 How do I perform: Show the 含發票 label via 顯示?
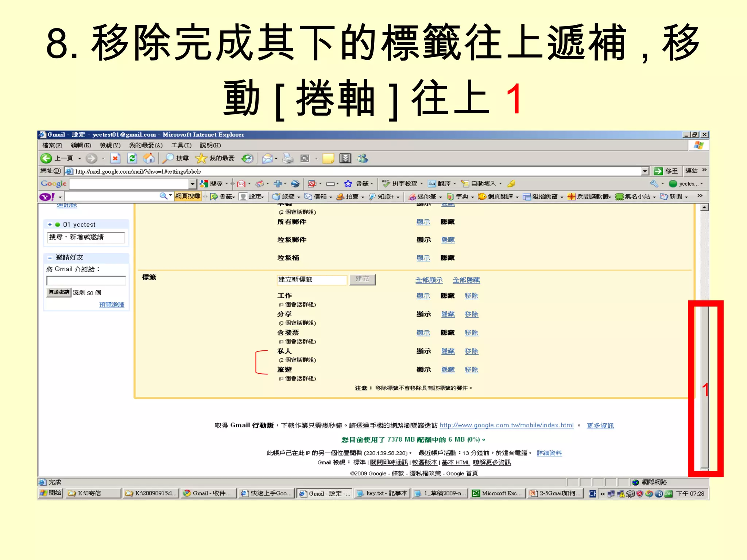point(423,332)
